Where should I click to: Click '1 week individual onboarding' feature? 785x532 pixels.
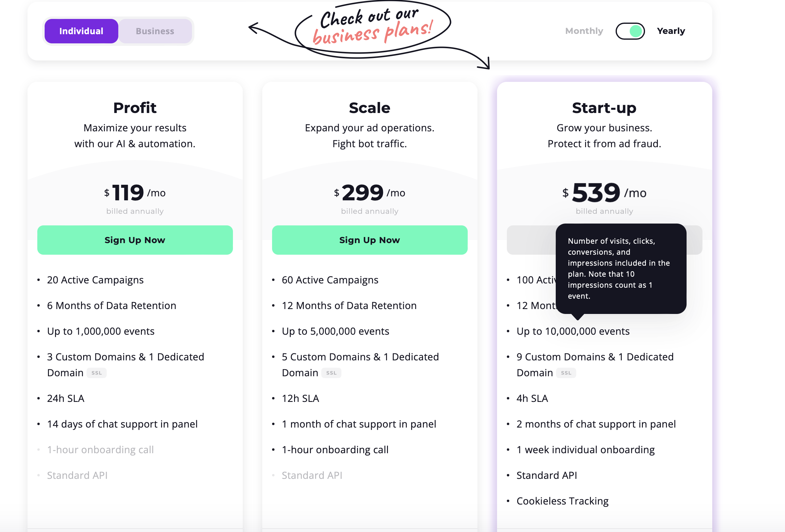coord(585,450)
